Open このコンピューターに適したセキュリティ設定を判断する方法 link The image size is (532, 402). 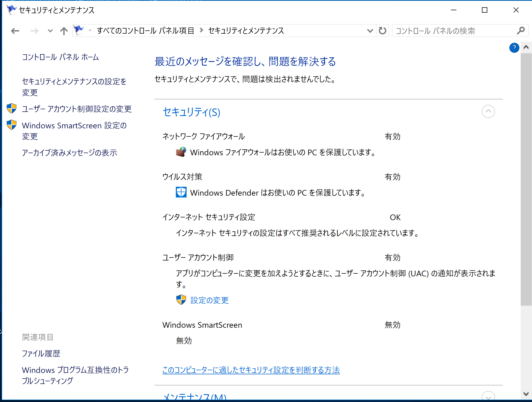tap(251, 370)
